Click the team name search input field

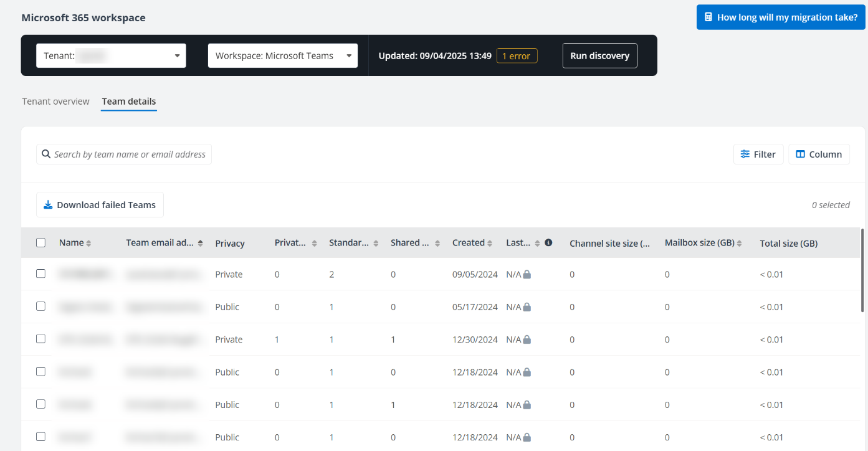point(125,154)
